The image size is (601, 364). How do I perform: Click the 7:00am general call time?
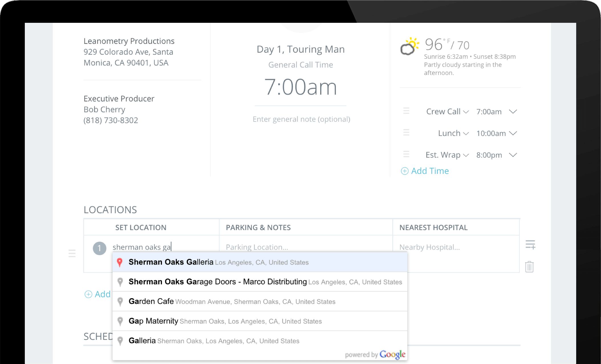[x=300, y=87]
